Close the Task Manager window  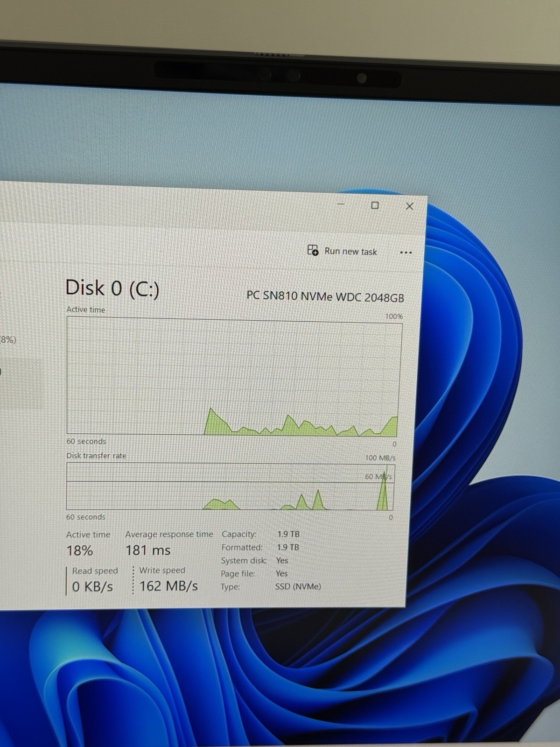[x=409, y=206]
